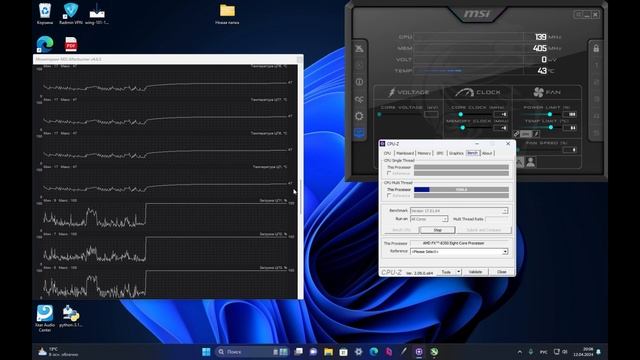Click the link icon beside Temp Limit
This screenshot has height=360, width=640.
[516, 134]
